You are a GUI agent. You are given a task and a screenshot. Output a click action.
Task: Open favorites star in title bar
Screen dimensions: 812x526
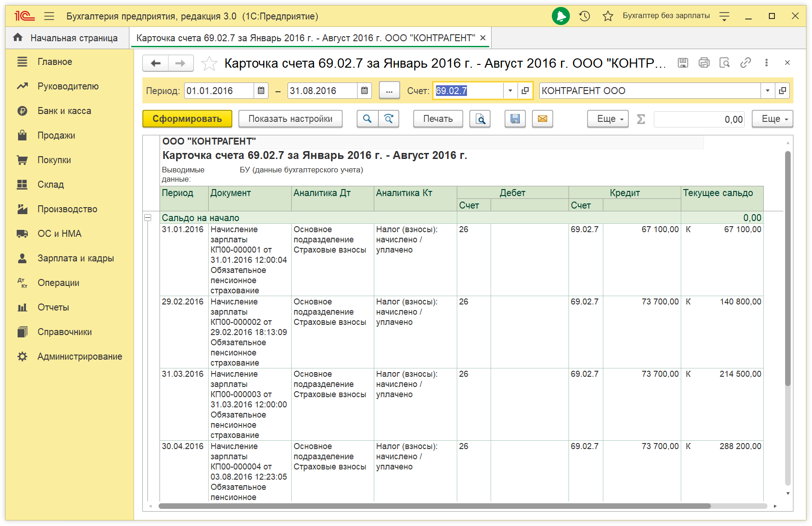(x=607, y=16)
